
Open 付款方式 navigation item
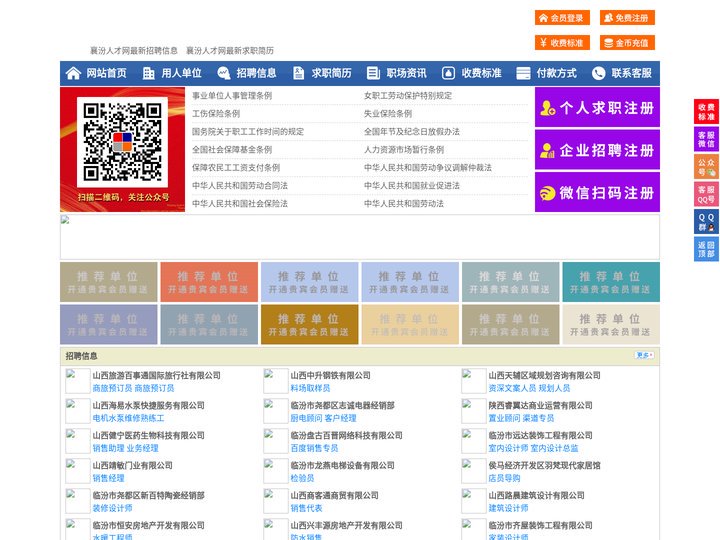[557, 73]
